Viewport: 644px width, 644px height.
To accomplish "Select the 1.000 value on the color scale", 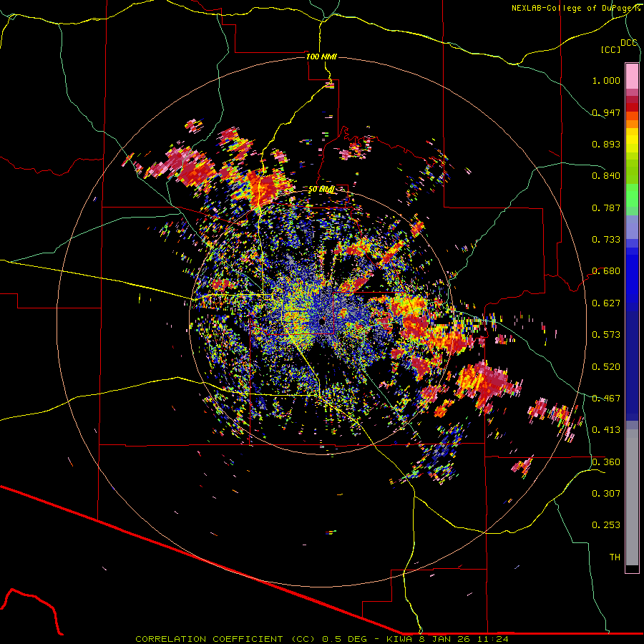I will (606, 80).
